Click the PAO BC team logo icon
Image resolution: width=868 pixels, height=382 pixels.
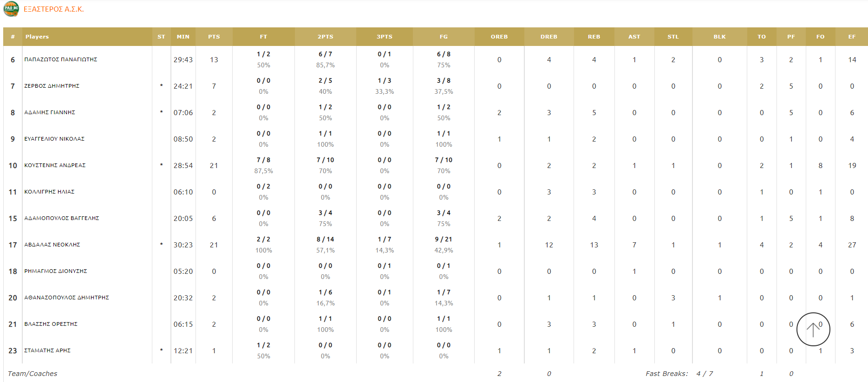click(x=11, y=9)
